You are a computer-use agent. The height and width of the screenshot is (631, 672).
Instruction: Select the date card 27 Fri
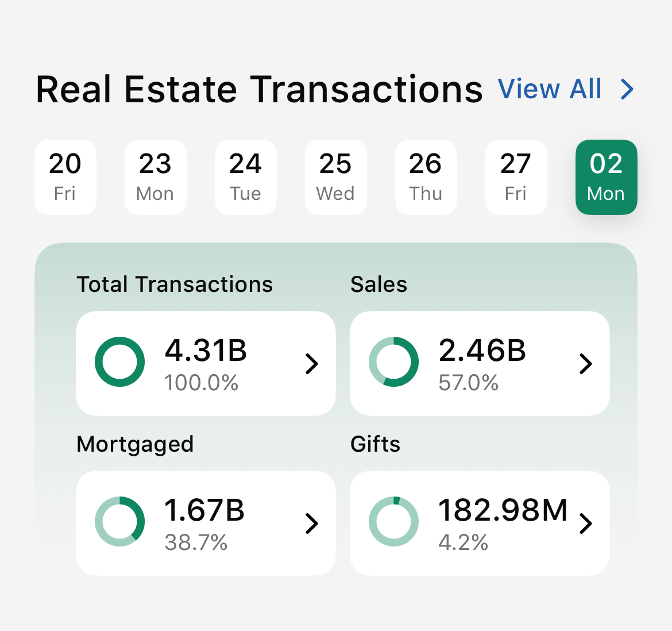[516, 177]
